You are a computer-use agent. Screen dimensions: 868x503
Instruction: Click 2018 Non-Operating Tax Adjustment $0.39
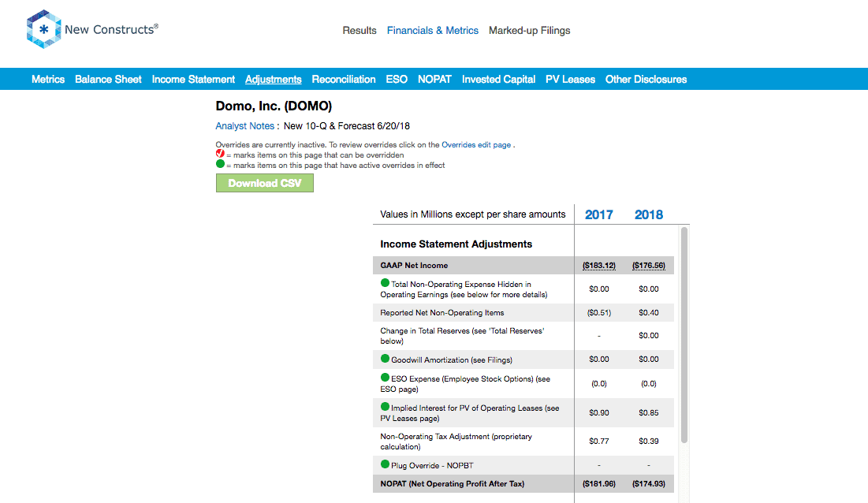(649, 441)
